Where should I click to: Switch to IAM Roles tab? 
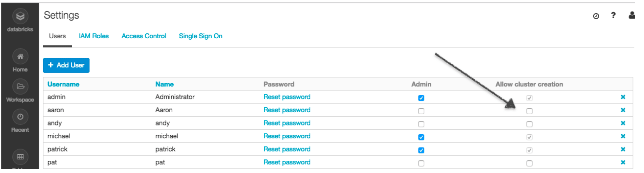pyautogui.click(x=94, y=36)
